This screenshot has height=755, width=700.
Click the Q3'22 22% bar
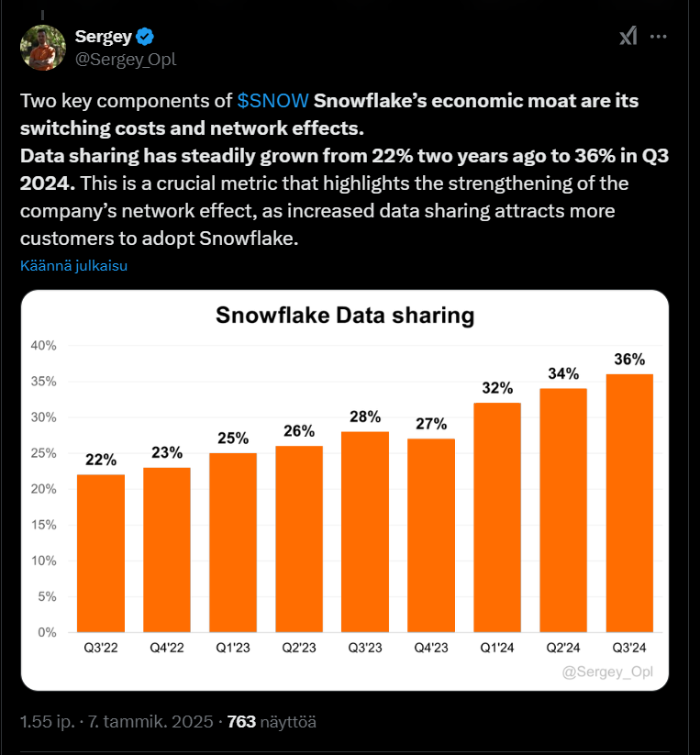101,553
